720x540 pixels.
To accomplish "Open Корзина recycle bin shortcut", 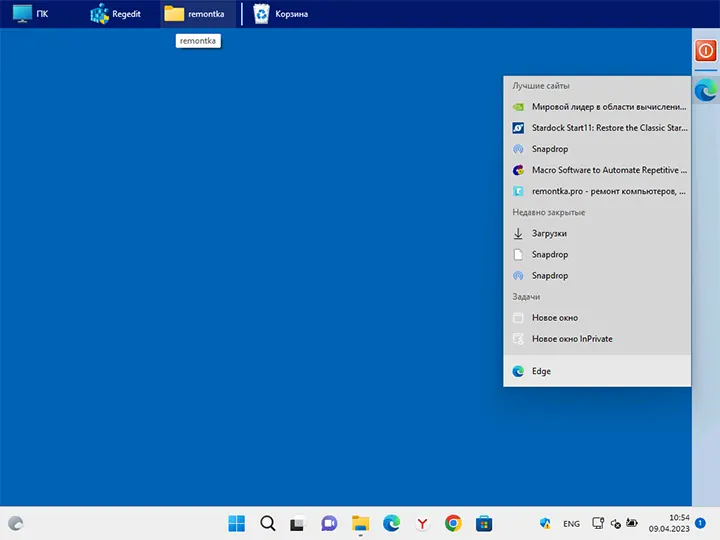I will (281, 14).
